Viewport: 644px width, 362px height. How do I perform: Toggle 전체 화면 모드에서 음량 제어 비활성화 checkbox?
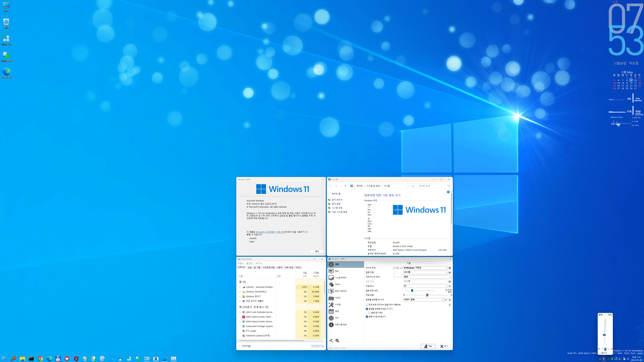coord(367,305)
